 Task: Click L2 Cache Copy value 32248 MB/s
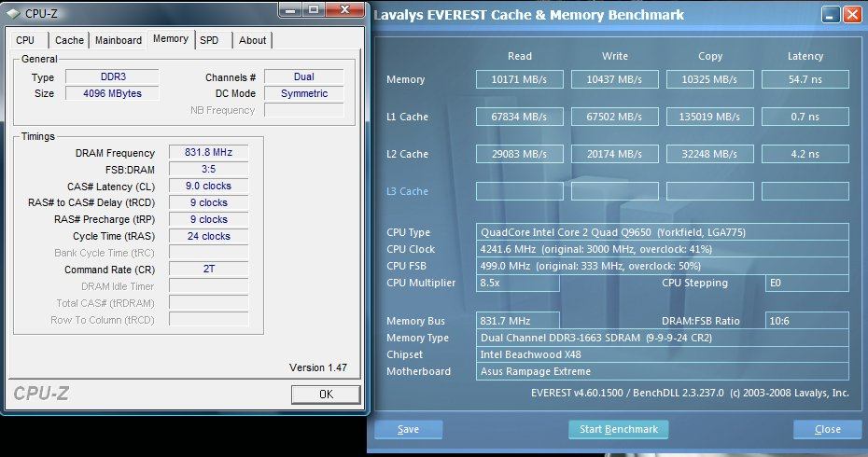click(709, 154)
